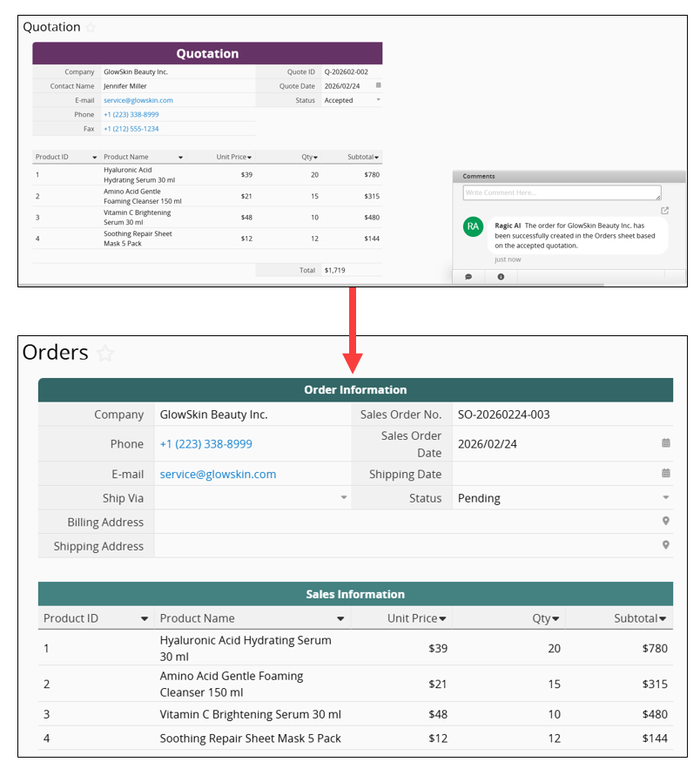The height and width of the screenshot is (769, 700).
Task: Open calendar picker for Quote Date
Action: [378, 85]
